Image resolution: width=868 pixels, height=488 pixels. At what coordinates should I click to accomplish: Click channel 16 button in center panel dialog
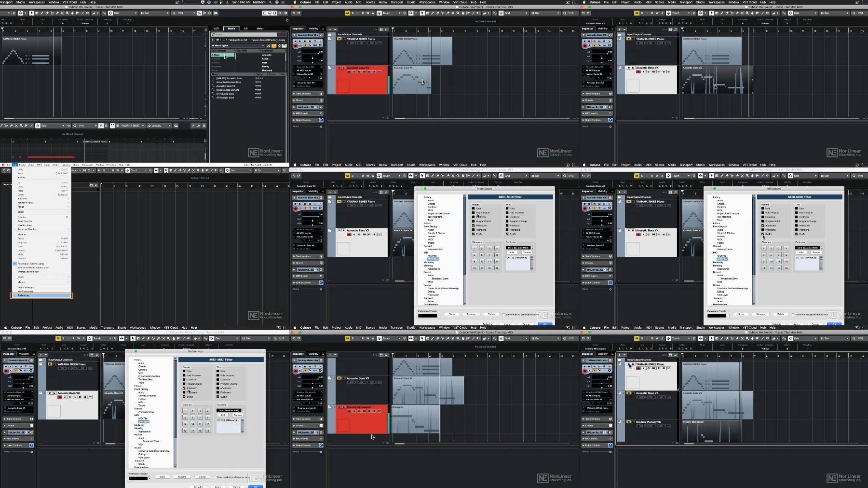[x=497, y=268]
